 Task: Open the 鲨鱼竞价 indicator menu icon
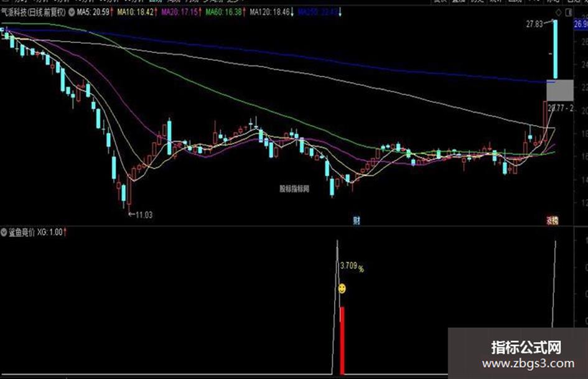pos(4,233)
